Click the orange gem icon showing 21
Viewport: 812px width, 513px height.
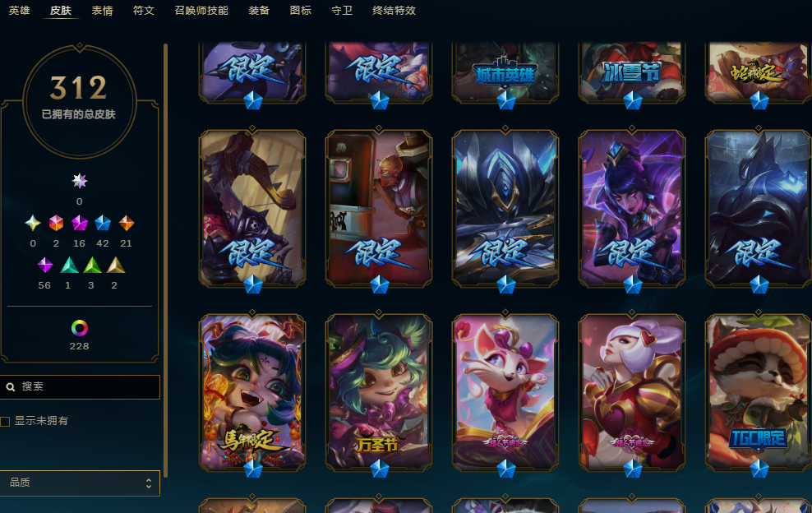click(x=127, y=224)
